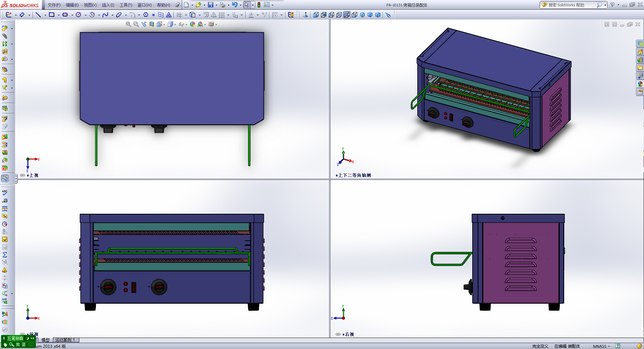Click the Rebuild traffic light icon

pos(259,5)
